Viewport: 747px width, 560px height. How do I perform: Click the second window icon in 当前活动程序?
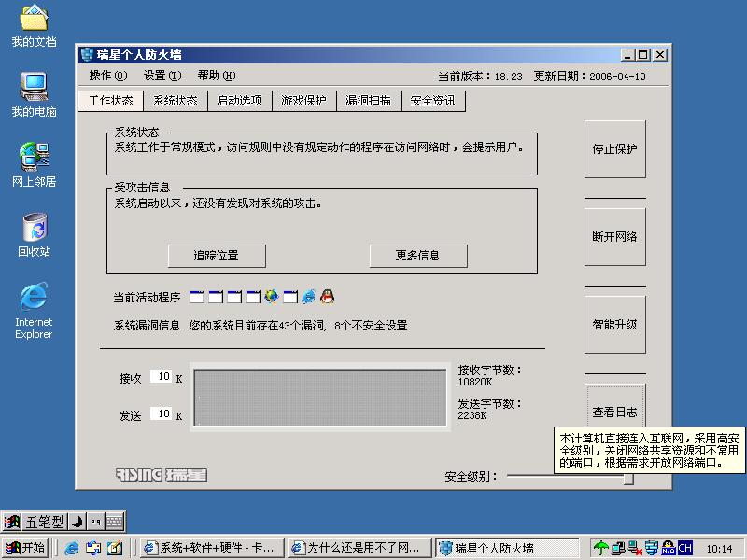pyautogui.click(x=216, y=297)
